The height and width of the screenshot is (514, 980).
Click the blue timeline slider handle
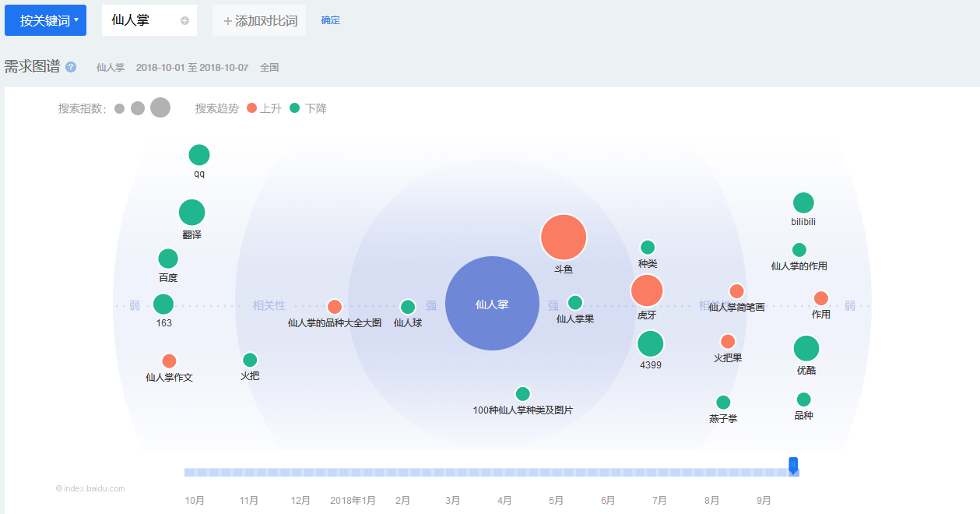click(793, 466)
